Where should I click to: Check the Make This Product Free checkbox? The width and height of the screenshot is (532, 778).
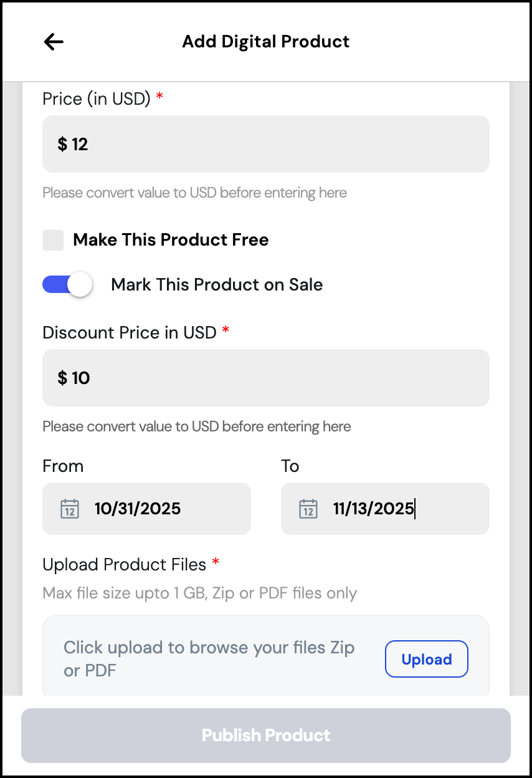(53, 240)
